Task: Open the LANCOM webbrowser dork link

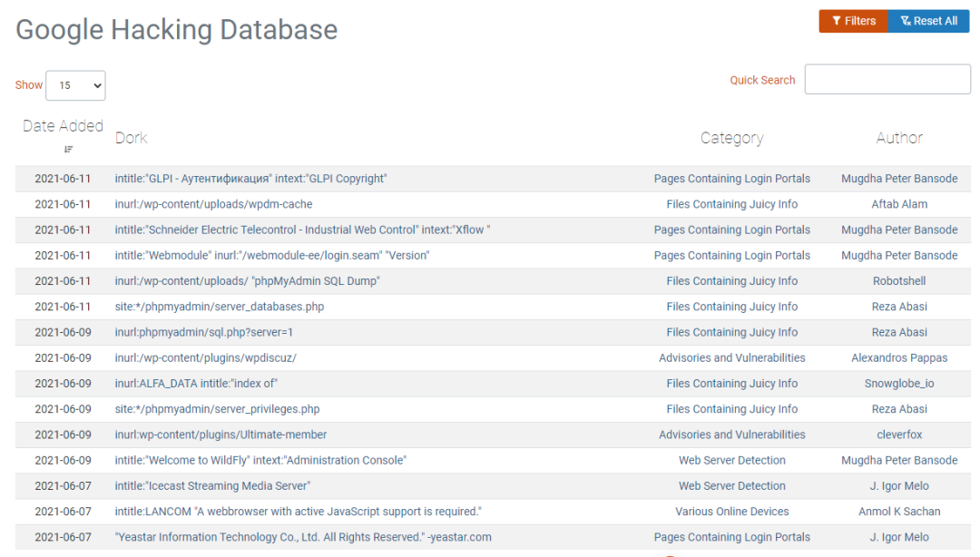Action: coord(299,512)
